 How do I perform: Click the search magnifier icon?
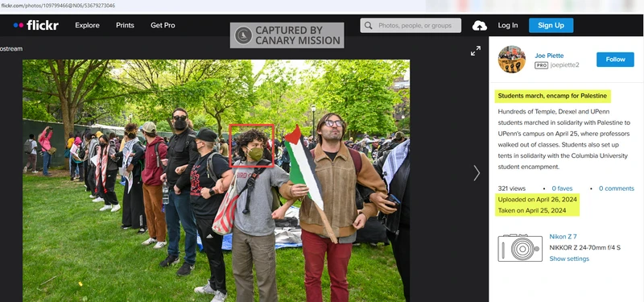369,26
